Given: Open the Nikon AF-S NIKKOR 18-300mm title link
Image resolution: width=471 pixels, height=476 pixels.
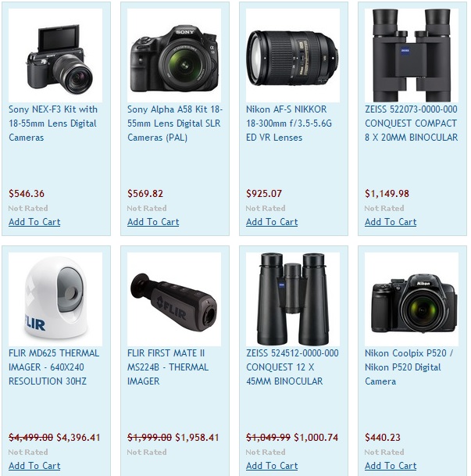Looking at the screenshot, I should (x=289, y=123).
